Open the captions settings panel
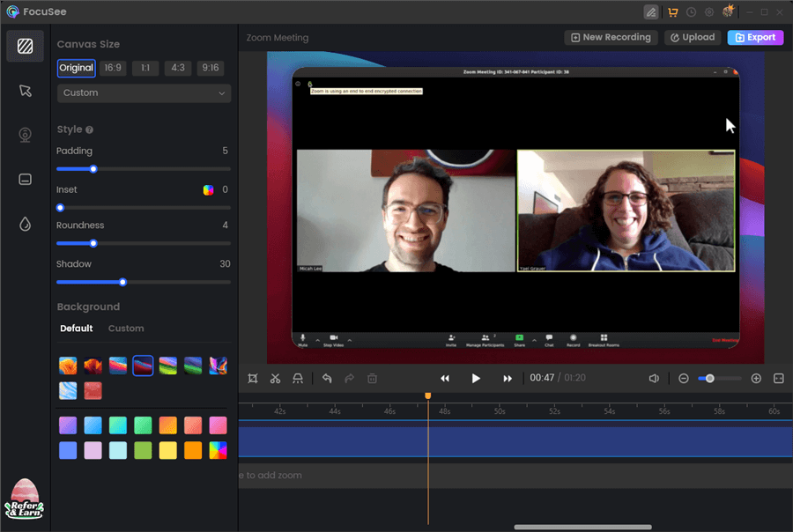The height and width of the screenshot is (532, 793). click(x=25, y=180)
